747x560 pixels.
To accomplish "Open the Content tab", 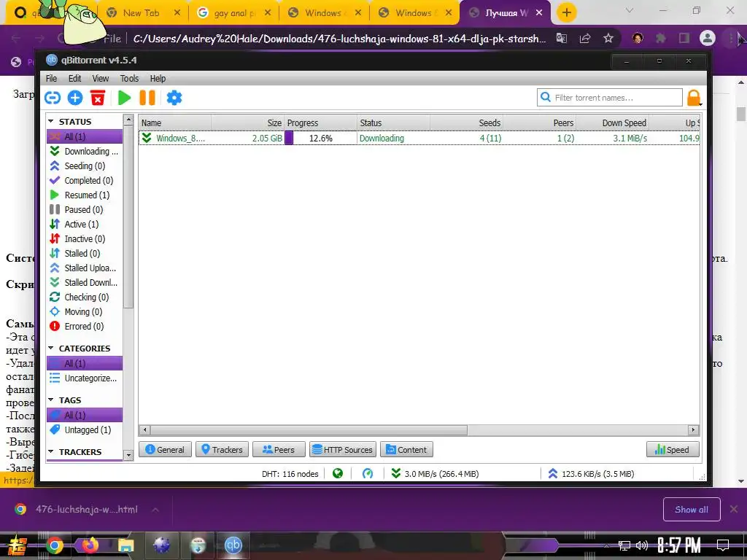I will (406, 449).
